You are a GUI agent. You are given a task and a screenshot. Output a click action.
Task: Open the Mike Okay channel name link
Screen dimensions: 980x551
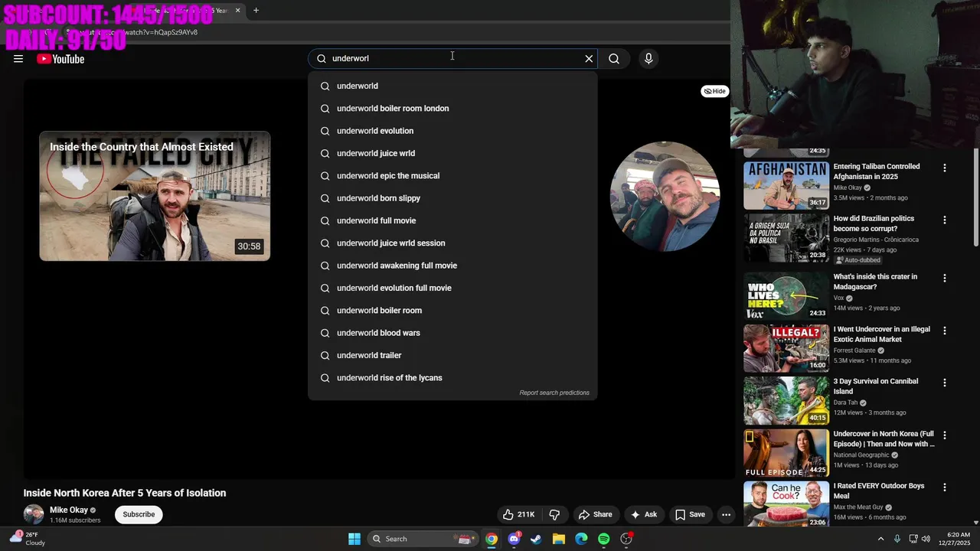pos(69,510)
